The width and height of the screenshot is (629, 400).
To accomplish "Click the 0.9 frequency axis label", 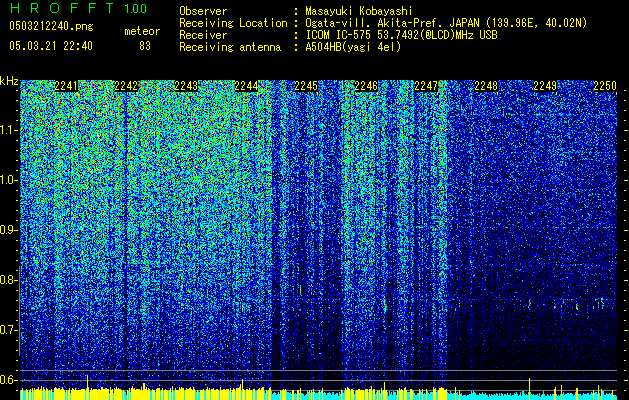I will tap(9, 230).
